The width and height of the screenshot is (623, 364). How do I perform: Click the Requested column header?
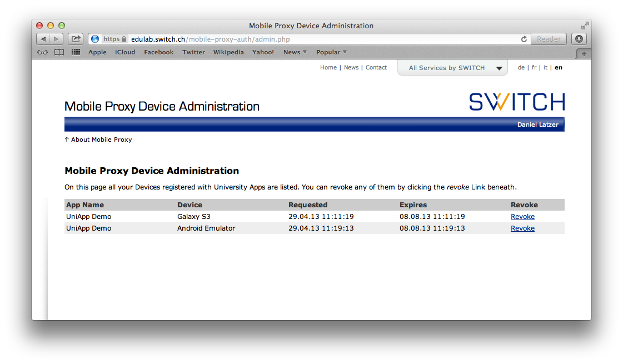[x=308, y=205]
